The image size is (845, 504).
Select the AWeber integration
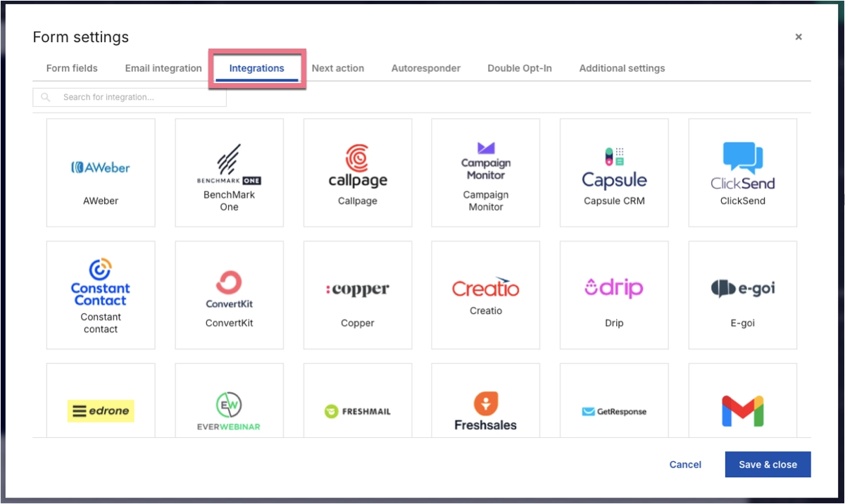(100, 172)
